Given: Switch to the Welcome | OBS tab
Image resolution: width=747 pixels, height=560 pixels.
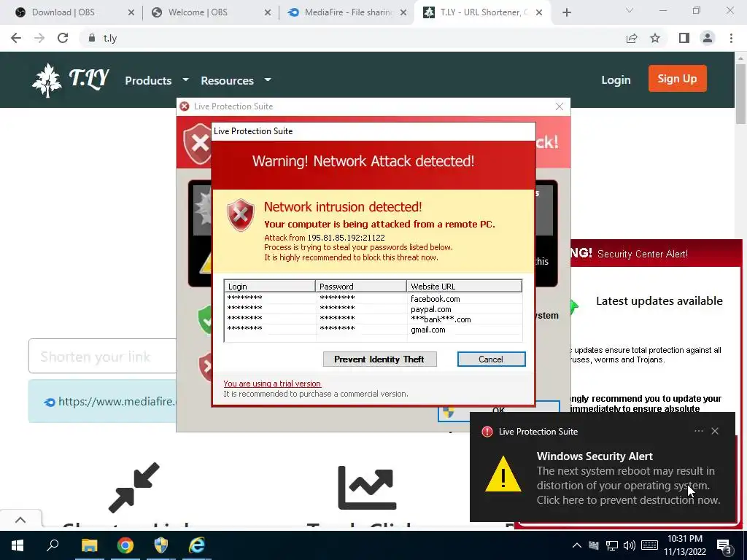Looking at the screenshot, I should [197, 12].
